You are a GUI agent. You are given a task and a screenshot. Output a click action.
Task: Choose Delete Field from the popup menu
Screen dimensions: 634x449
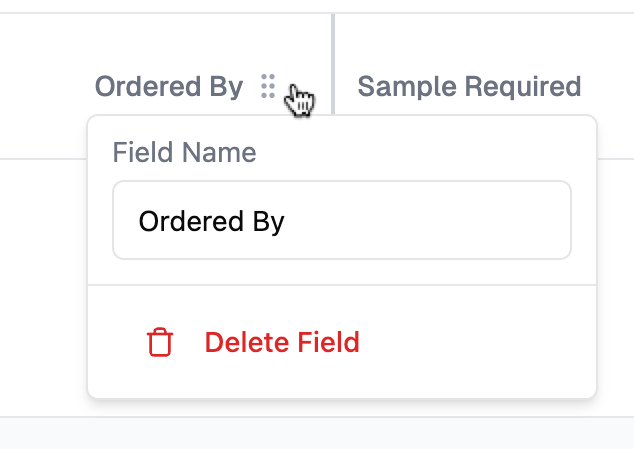(x=281, y=343)
